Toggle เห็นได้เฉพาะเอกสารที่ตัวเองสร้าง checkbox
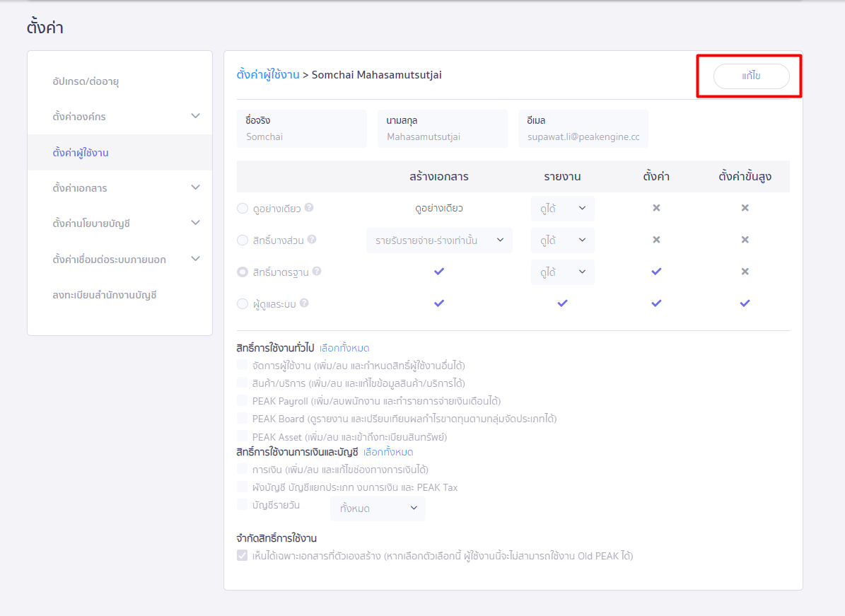Image resolution: width=845 pixels, height=616 pixels. pos(243,556)
